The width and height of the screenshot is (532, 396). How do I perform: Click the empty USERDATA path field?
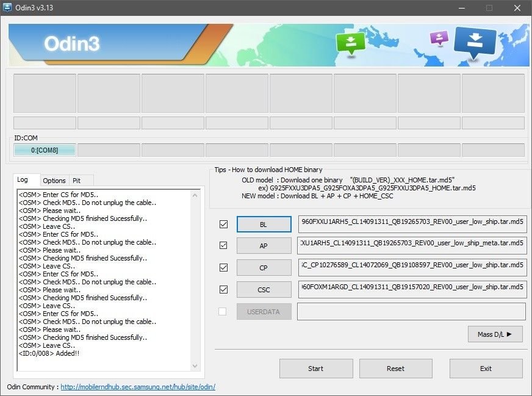[x=411, y=312]
